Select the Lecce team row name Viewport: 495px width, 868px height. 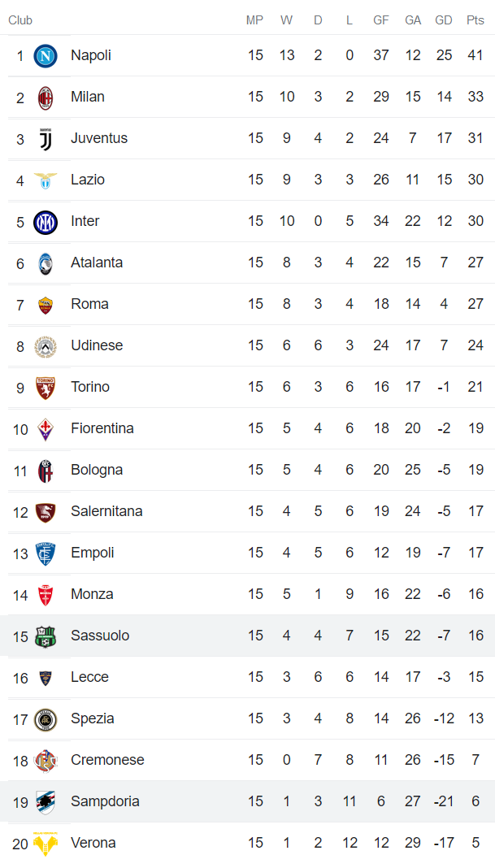click(89, 677)
